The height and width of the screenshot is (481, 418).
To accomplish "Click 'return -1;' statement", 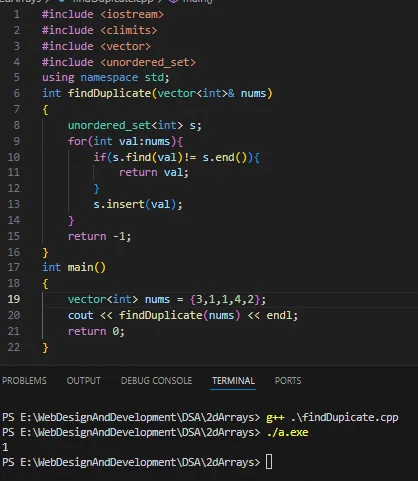I will point(100,236).
